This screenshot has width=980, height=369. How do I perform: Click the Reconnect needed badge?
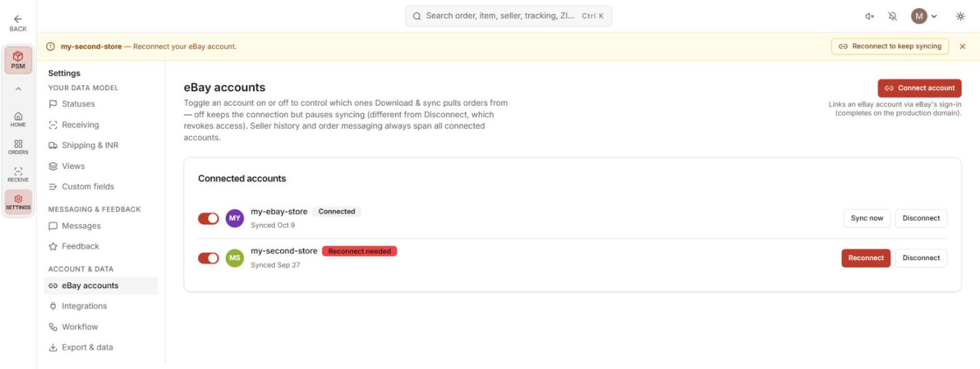(x=359, y=251)
